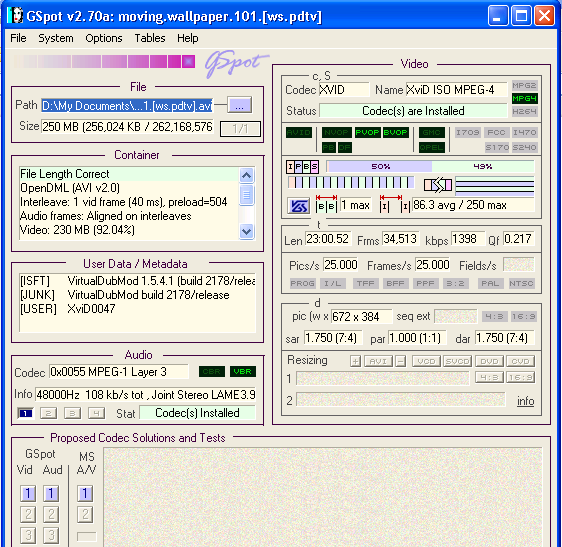Click GSpot Vid solution button 2

click(x=28, y=514)
